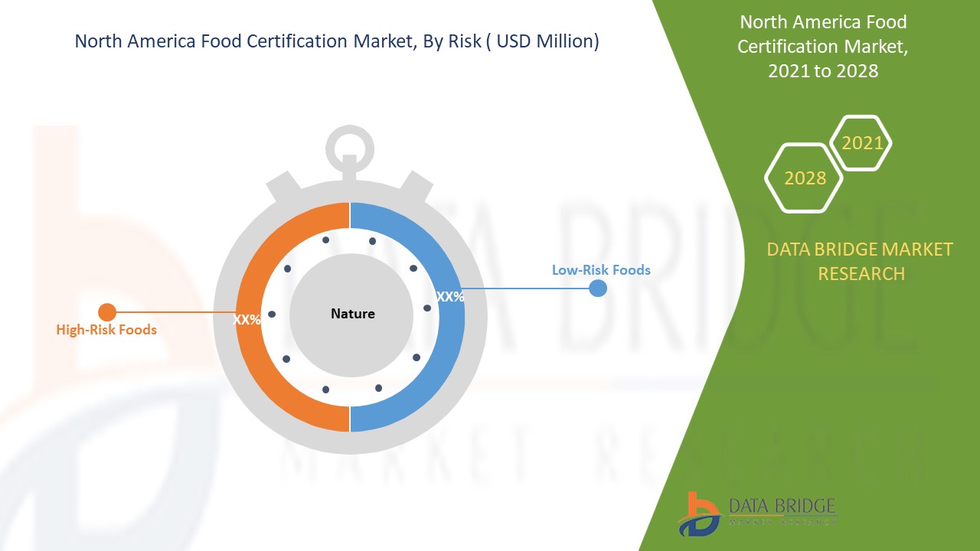Select the orange High-Risk Foods marker dot
980x551 pixels.
coord(107,311)
